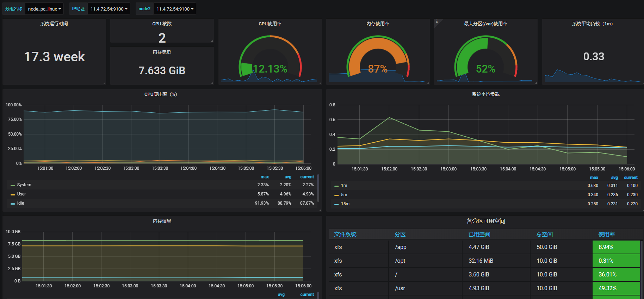644x299 pixels.
Task: Click the 12.13% CPU gauge value
Action: (x=270, y=69)
